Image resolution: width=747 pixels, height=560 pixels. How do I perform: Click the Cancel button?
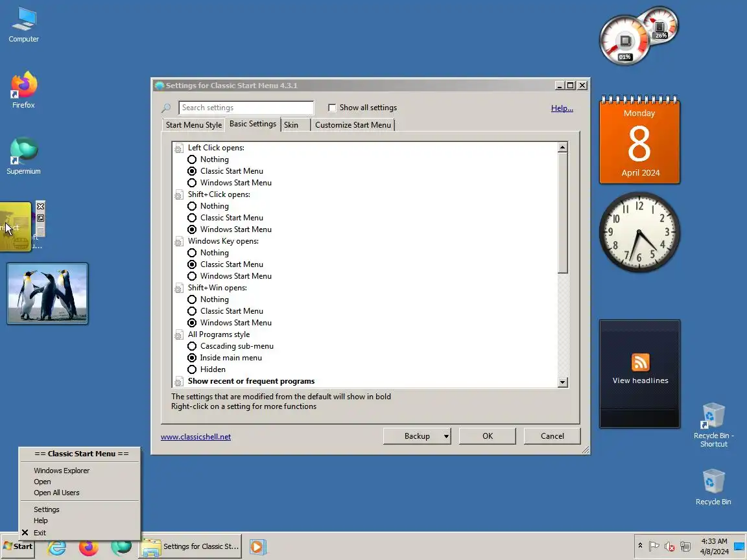pos(552,436)
